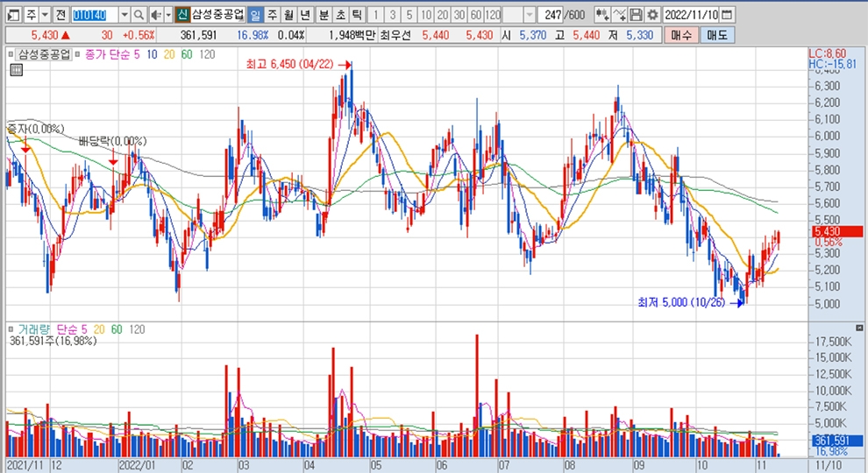Expand the 주 market type dropdown

(x=45, y=15)
